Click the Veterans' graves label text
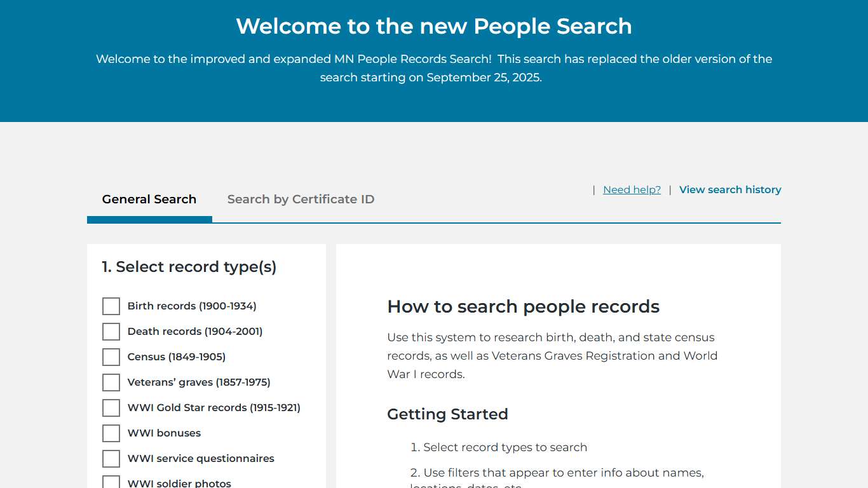Viewport: 868px width, 488px height. (x=199, y=382)
